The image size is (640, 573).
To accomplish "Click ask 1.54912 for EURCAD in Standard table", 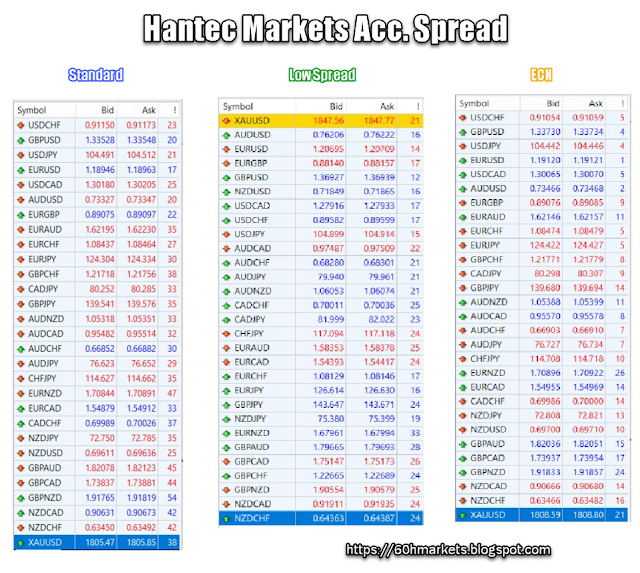I will 141,409.
